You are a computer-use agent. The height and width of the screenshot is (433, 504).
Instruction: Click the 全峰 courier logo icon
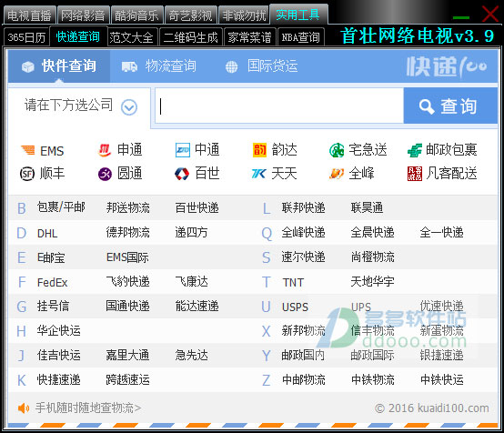click(x=337, y=174)
